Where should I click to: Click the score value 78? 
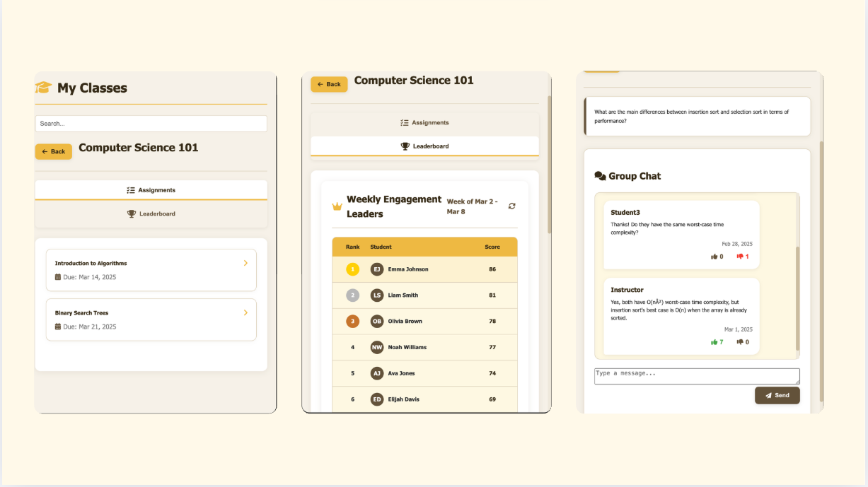[x=492, y=321]
